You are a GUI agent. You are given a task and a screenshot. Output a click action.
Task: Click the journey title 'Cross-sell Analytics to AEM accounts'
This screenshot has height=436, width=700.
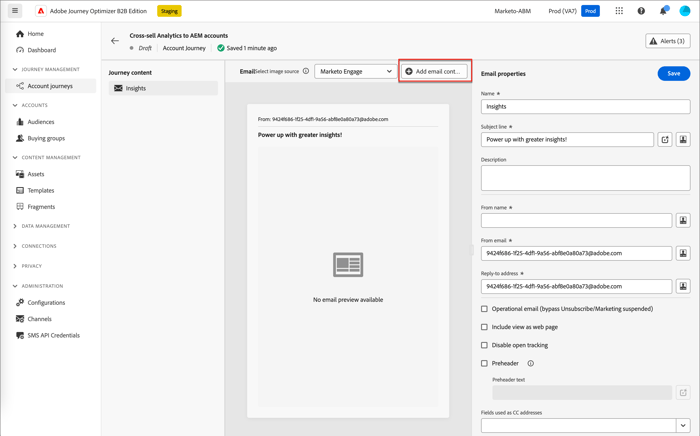179,36
